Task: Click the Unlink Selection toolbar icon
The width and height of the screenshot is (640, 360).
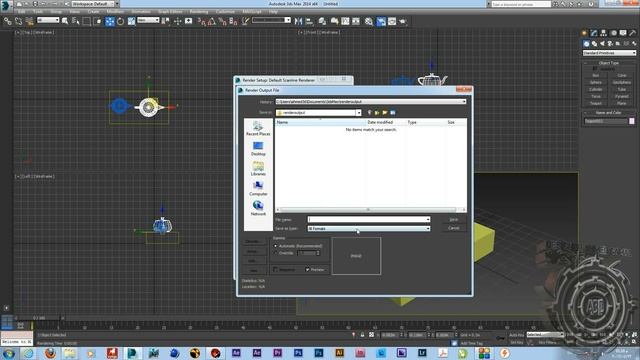Action: pos(18,21)
